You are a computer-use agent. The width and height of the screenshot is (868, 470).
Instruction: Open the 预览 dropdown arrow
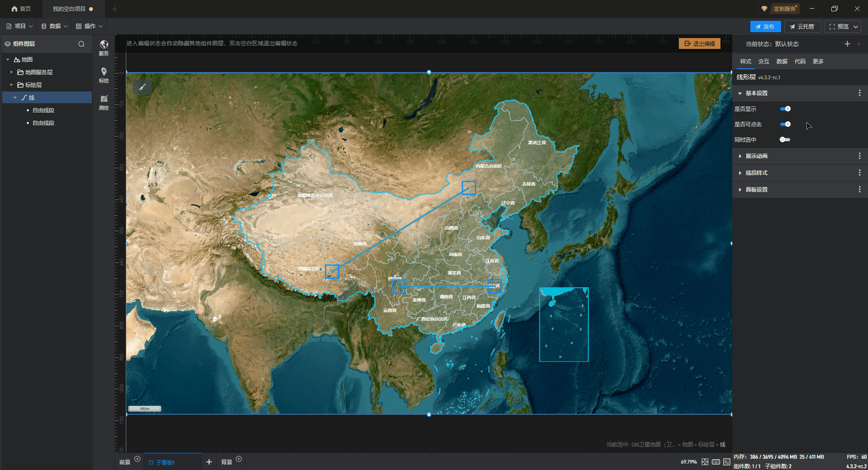click(x=856, y=27)
